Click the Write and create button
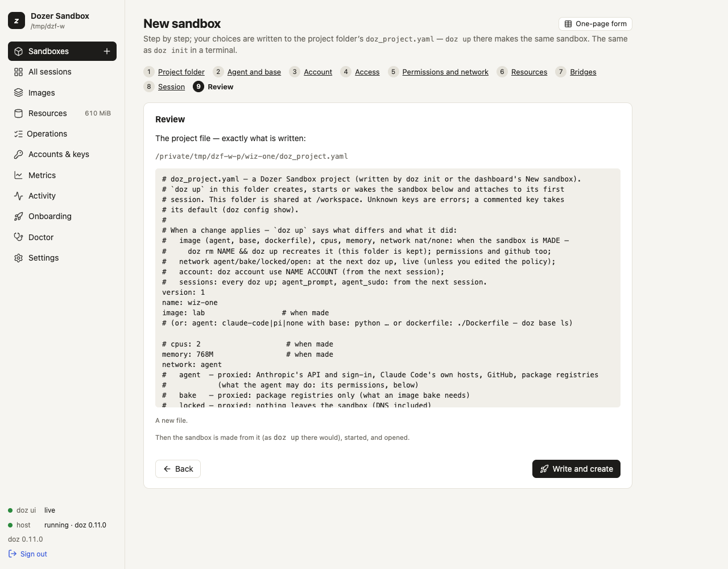 coord(576,469)
